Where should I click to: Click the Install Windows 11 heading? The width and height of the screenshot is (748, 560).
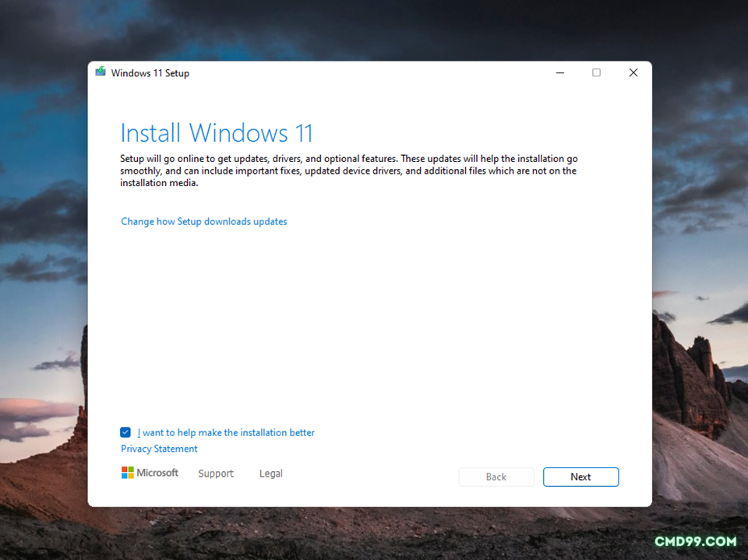[217, 132]
